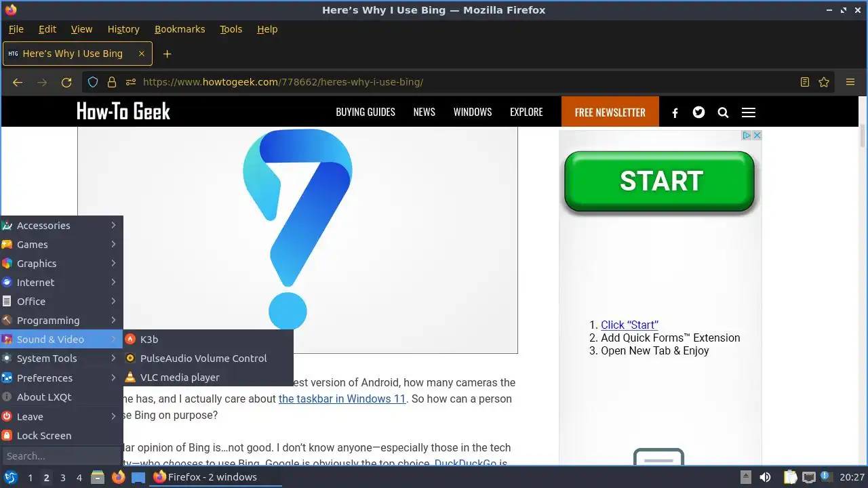Expand System Tools menu category
Screen dimensions: 868x488
coord(61,359)
